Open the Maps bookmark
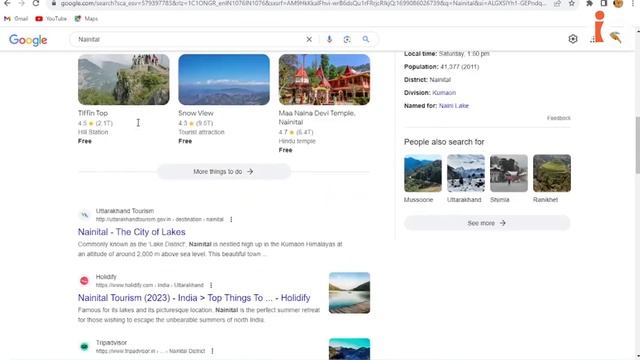The image size is (640, 360). tap(86, 19)
